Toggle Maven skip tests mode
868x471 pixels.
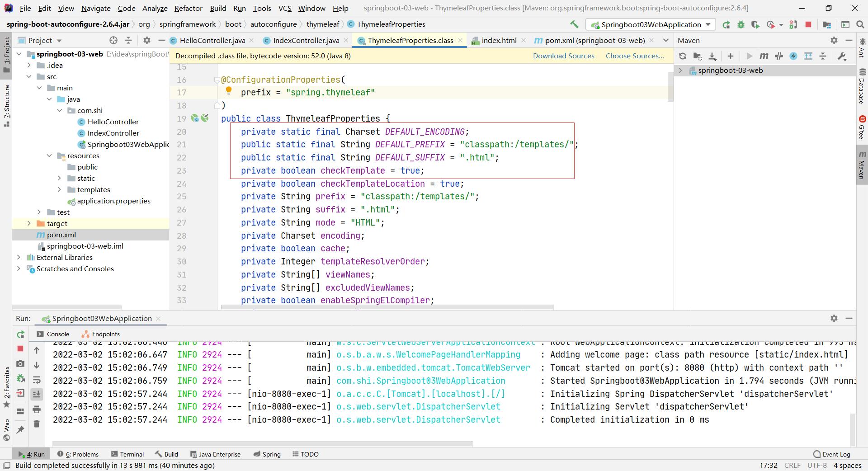(793, 56)
